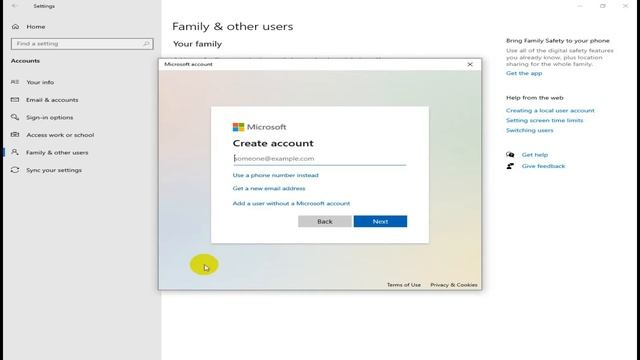The width and height of the screenshot is (640, 360).
Task: Click the Your info sidebar icon
Action: pyautogui.click(x=15, y=82)
